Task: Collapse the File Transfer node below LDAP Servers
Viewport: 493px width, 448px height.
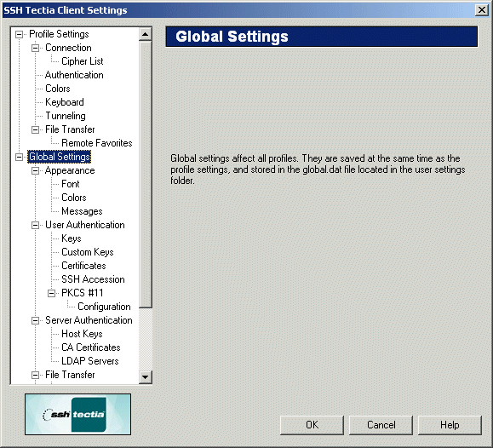Action: tap(35, 375)
